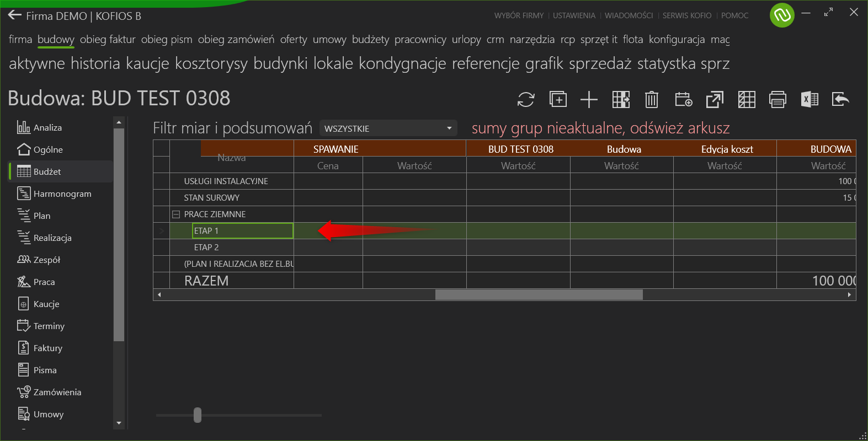The height and width of the screenshot is (441, 868).
Task: Open POMOC link
Action: (x=735, y=15)
